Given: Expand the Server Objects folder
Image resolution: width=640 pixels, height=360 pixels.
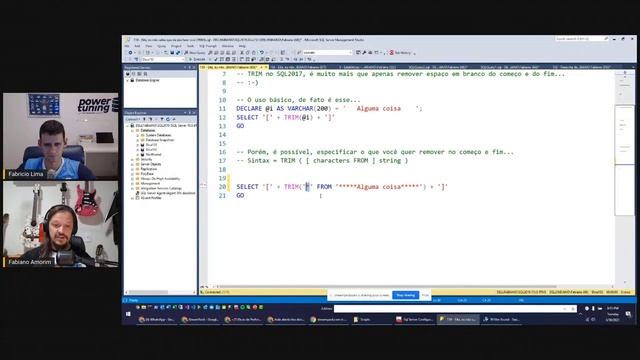Looking at the screenshot, I should point(133,164).
